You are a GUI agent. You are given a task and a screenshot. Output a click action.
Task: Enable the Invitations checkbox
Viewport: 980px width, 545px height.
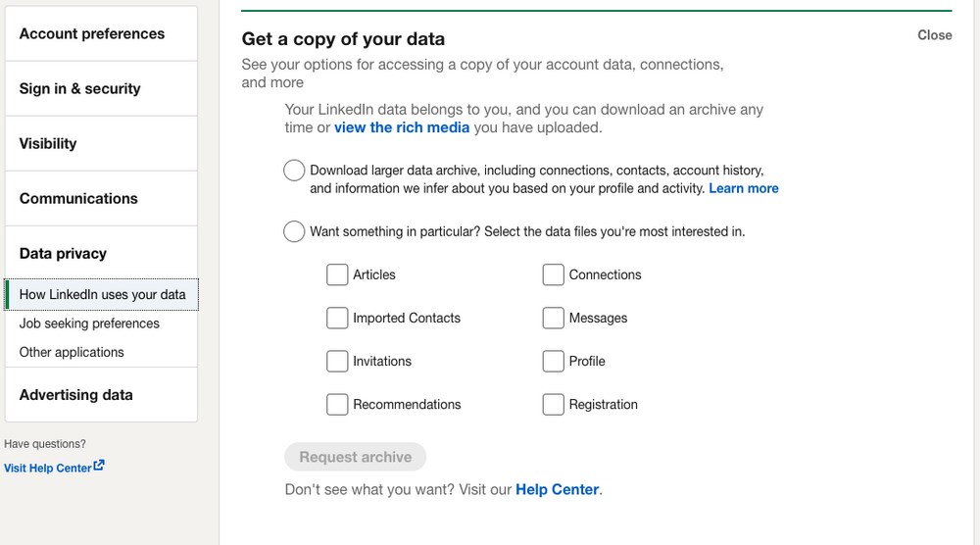click(x=337, y=361)
